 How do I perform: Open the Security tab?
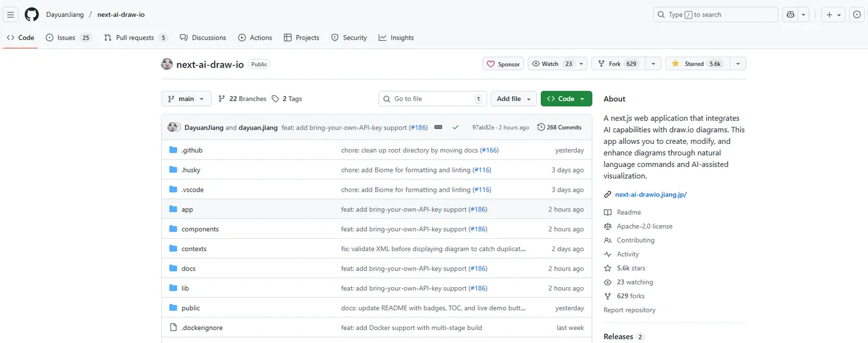349,38
